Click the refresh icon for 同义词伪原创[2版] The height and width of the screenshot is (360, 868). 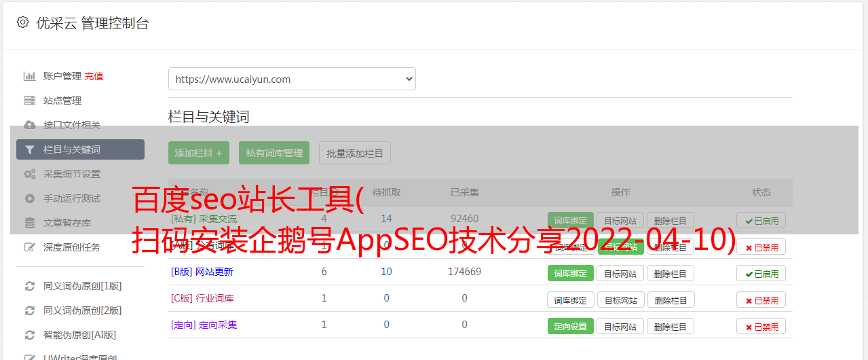click(x=29, y=310)
